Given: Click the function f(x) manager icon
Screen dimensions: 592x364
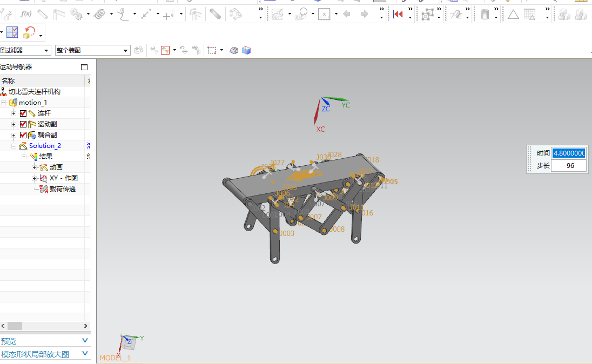Looking at the screenshot, I should click(26, 14).
